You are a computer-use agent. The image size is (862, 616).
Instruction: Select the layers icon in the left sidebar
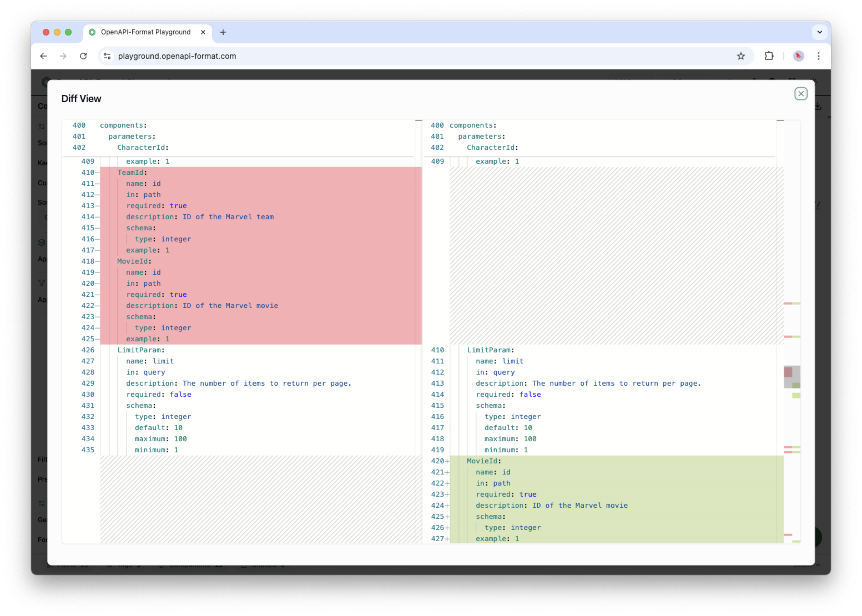click(42, 243)
